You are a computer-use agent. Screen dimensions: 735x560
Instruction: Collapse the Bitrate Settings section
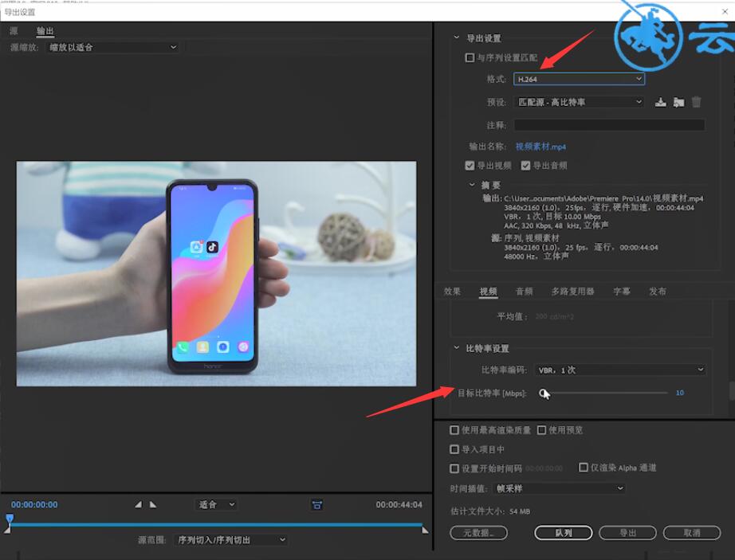[457, 348]
